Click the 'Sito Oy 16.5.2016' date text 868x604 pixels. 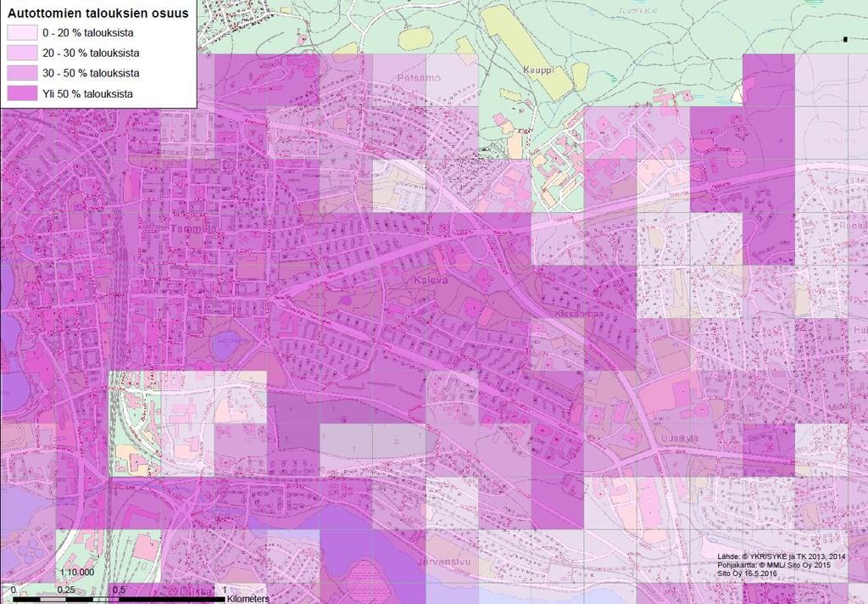(747, 573)
